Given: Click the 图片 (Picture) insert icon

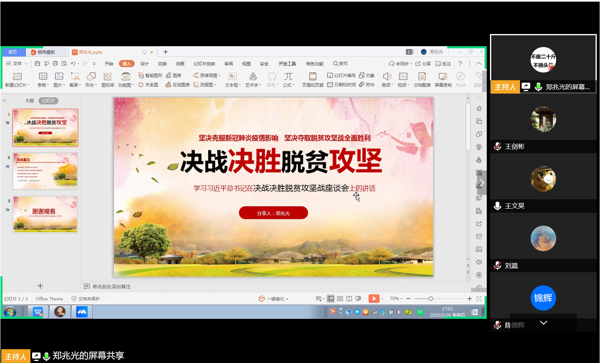Looking at the screenshot, I should point(59,76).
